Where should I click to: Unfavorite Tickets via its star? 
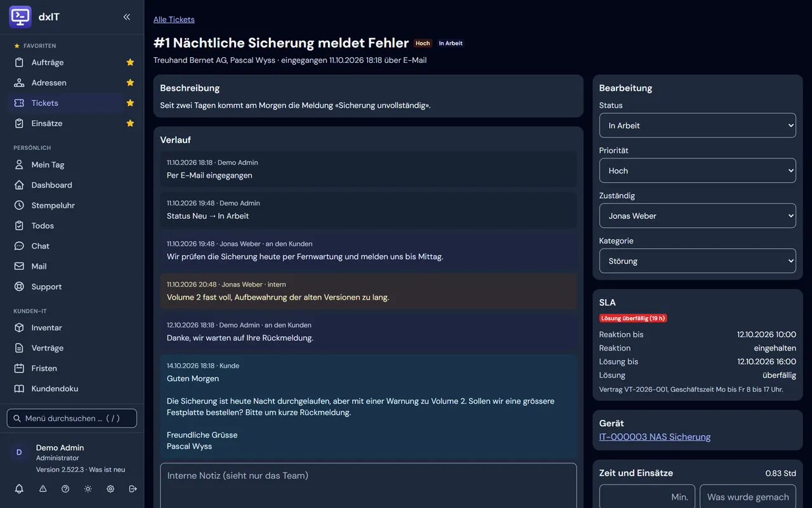[130, 103]
